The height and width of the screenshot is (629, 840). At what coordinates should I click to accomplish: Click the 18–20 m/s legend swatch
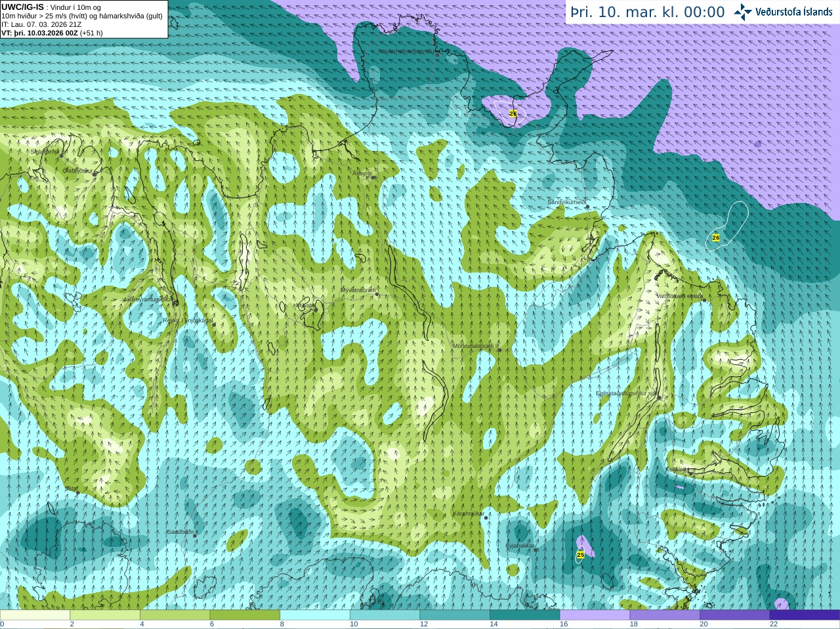coord(665,615)
